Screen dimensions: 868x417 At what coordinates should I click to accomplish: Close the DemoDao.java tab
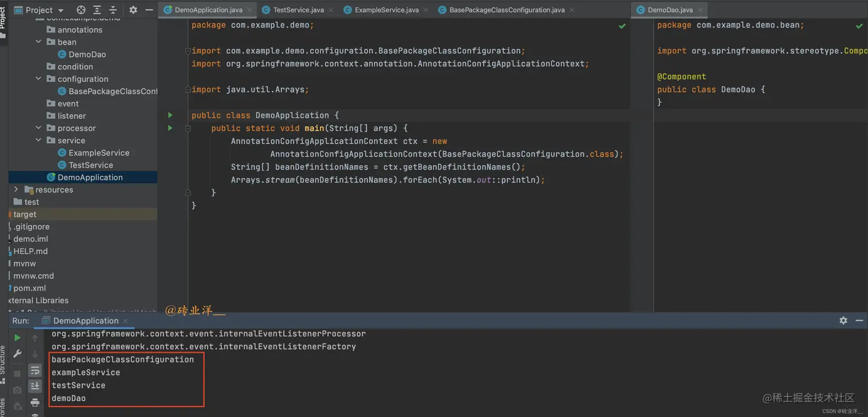click(700, 10)
